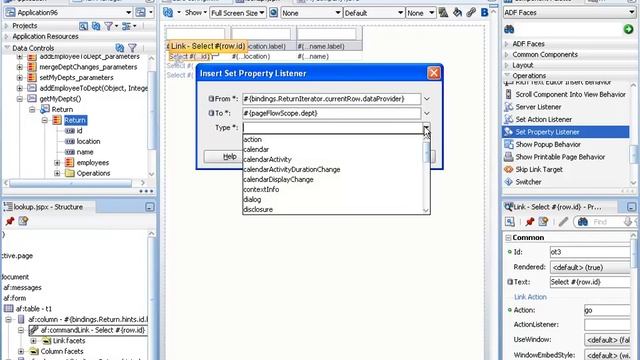Open Show menu in editor toolbar
This screenshot has width=640, height=360.
(196, 13)
